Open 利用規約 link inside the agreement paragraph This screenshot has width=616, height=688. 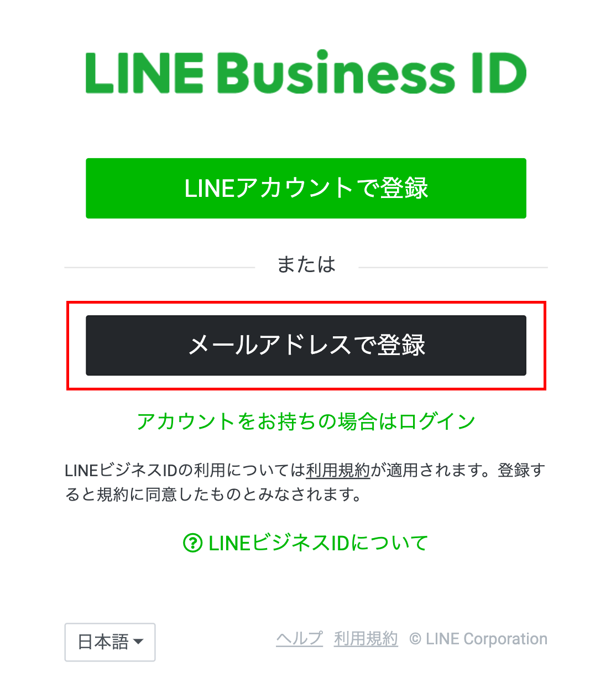[x=338, y=470]
